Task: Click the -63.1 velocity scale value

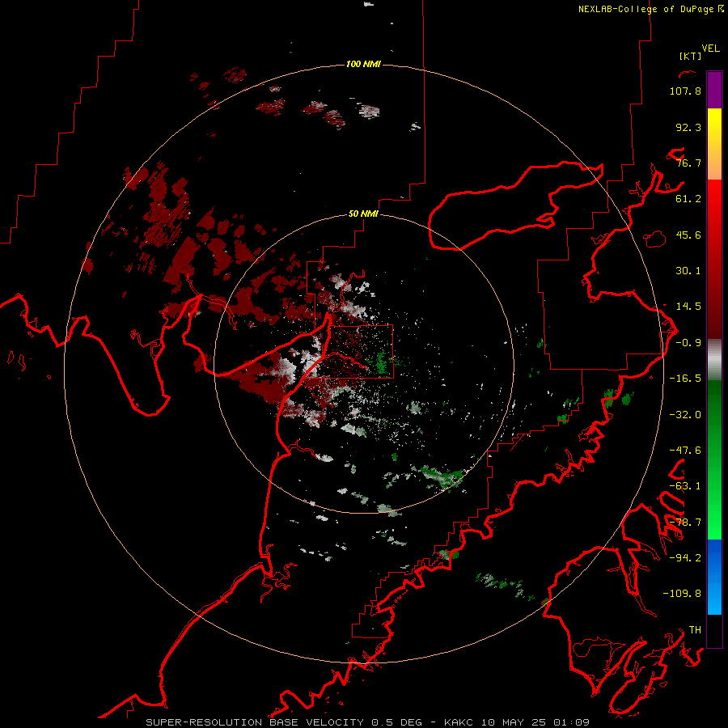Action: click(685, 486)
